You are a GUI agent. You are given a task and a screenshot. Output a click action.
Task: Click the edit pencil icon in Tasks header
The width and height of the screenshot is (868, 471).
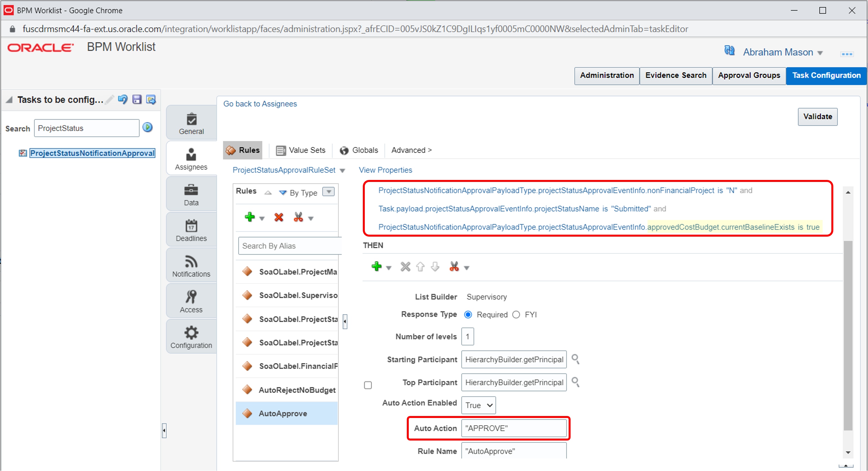109,100
